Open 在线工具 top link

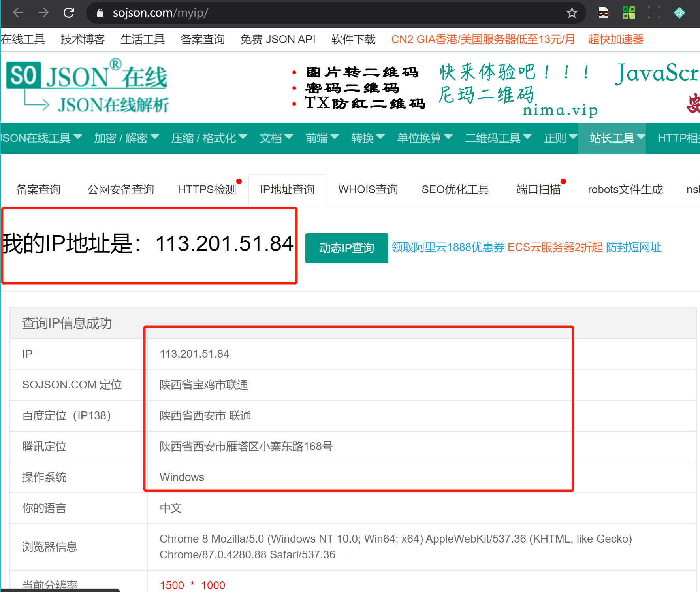pos(23,40)
